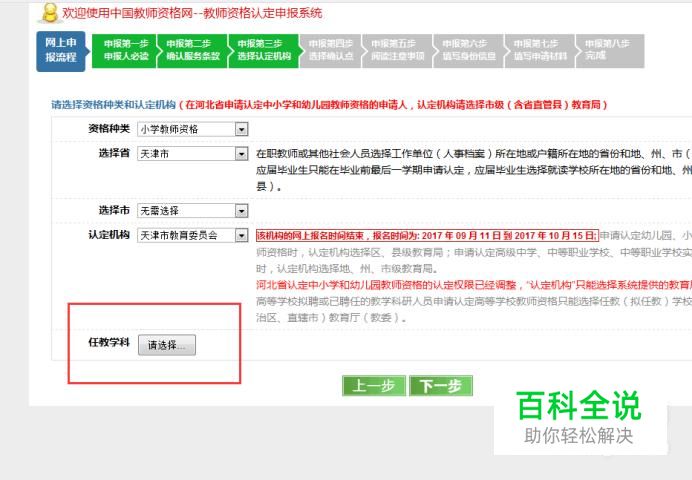Screen dimensions: 692x480
Task: Select step 申报第七步 填写申请材料
Action: click(540, 51)
